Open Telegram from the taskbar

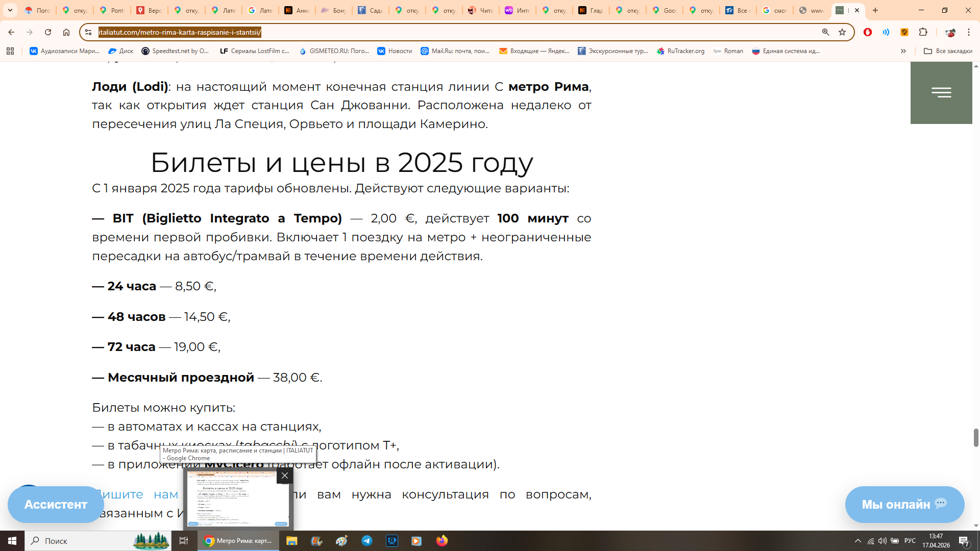point(367,541)
